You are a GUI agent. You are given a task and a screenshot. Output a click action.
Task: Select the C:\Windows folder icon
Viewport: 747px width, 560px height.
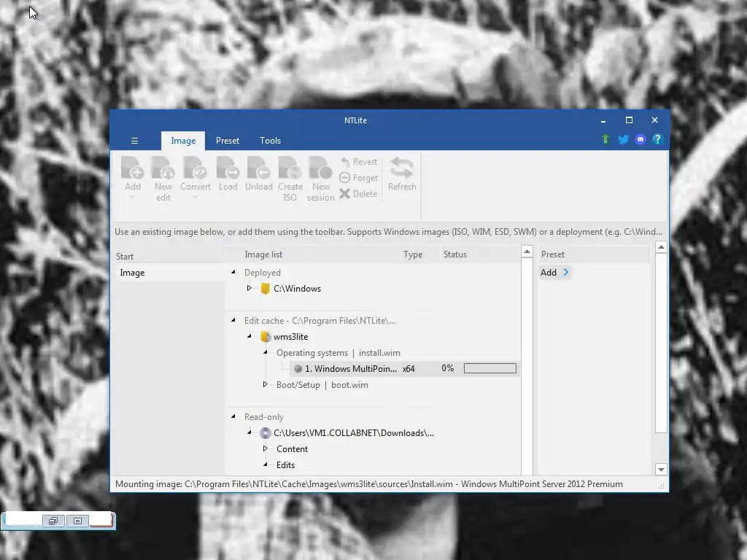pyautogui.click(x=266, y=289)
